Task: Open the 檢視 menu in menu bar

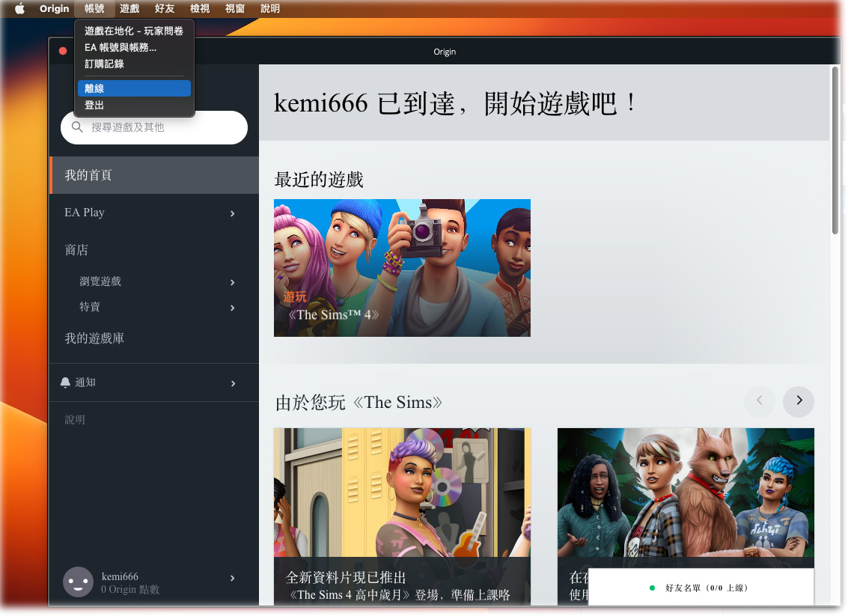Action: 200,9
